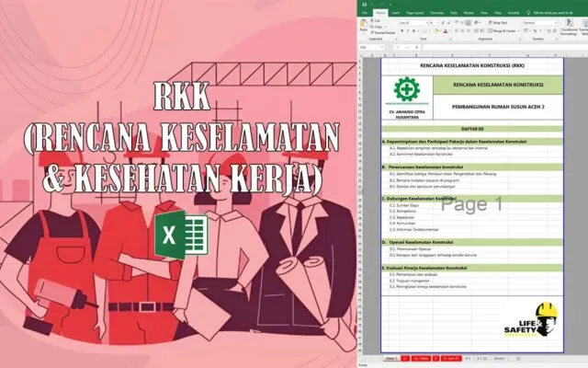Click the Decrease Indent icon

tap(476, 30)
